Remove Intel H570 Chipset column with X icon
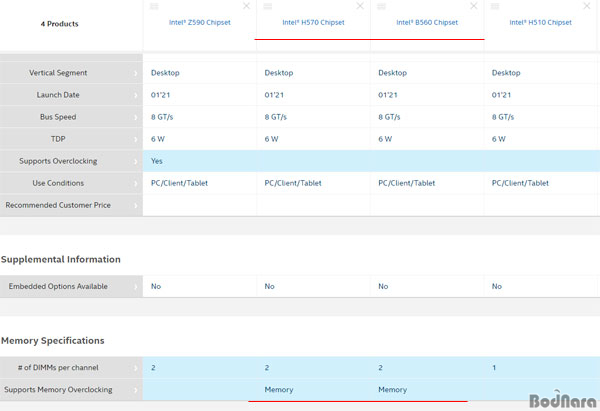Screen dimensions: 600x411 click(360, 6)
